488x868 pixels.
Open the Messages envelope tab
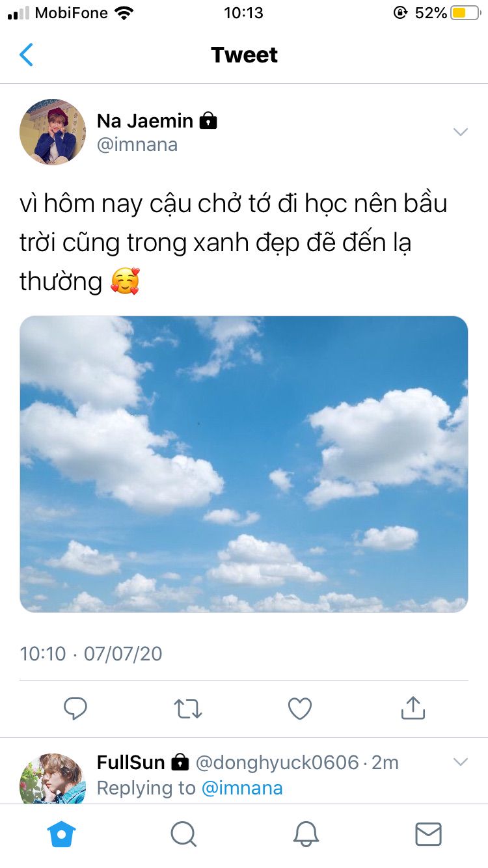(x=428, y=834)
